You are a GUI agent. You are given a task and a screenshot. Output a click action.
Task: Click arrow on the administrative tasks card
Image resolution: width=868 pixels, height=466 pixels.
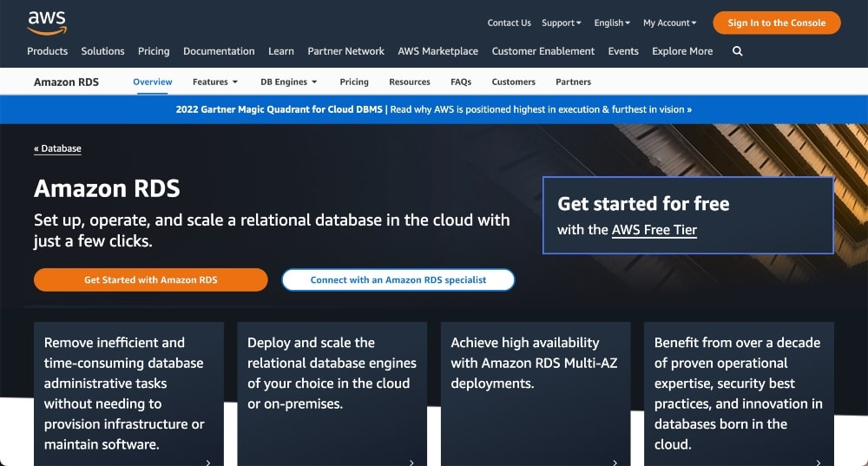point(208,463)
